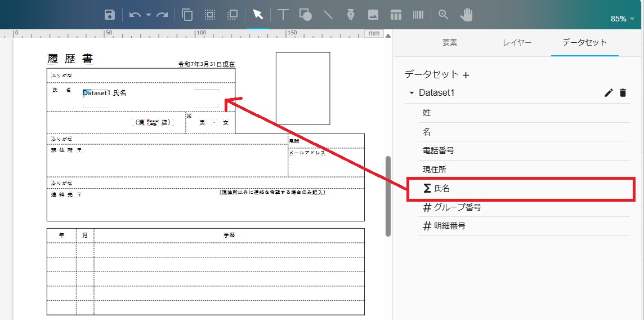Add a new dataset with plus button
The image size is (644, 320).
coord(466,75)
